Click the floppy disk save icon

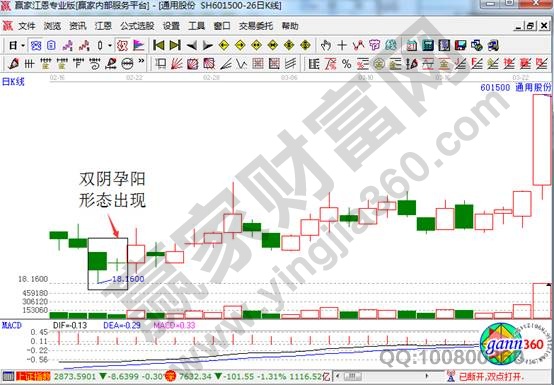[460, 46]
